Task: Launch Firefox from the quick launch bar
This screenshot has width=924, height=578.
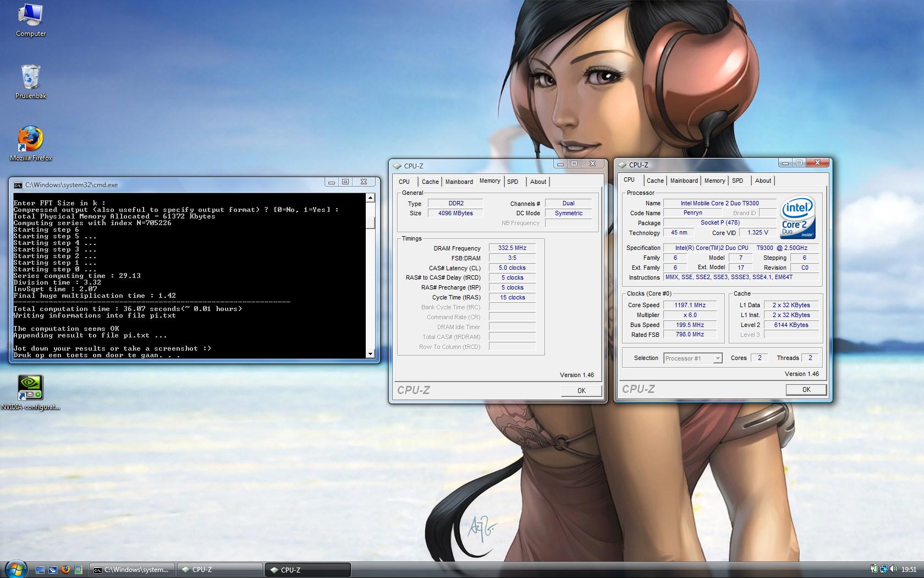Action: (x=65, y=570)
